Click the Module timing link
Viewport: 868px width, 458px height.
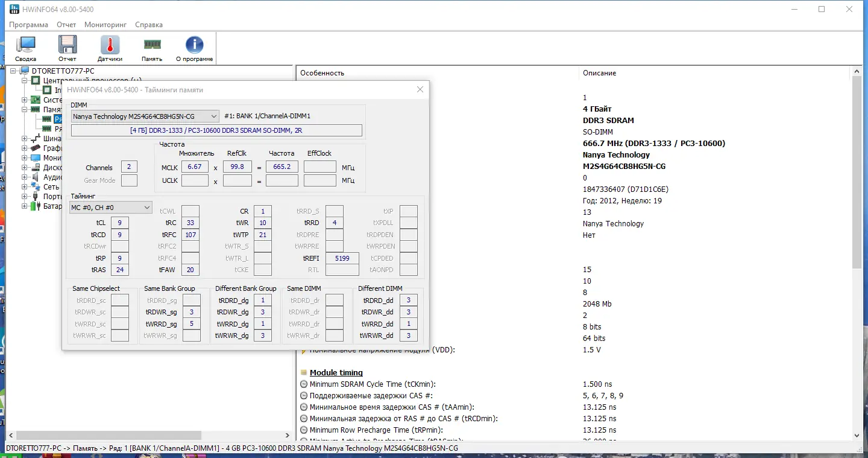pos(336,372)
